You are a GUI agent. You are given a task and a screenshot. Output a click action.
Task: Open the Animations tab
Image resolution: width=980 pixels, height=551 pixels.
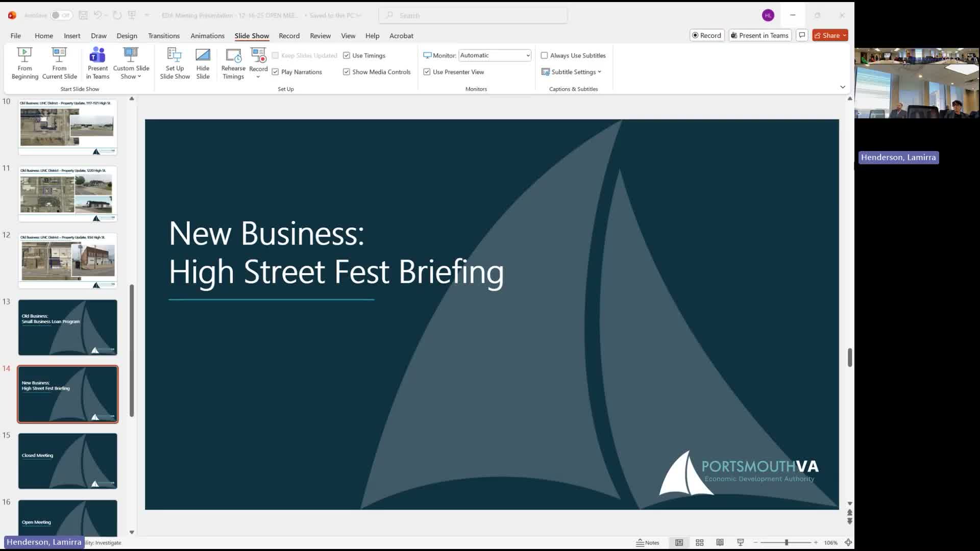(207, 36)
